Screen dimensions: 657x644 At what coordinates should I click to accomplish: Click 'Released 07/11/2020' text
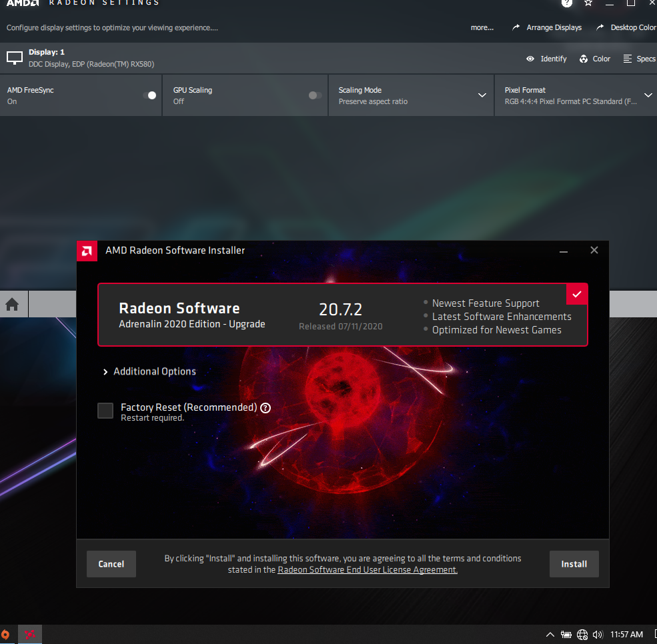[x=341, y=327]
